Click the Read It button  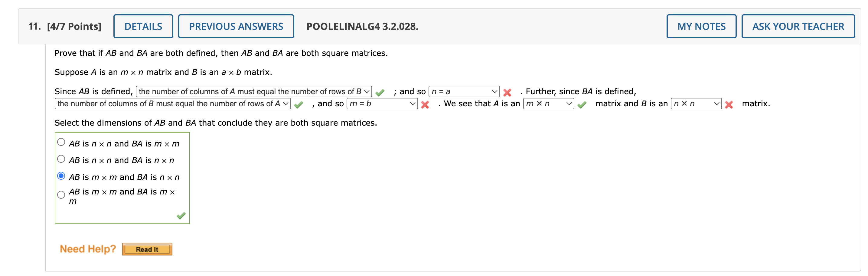(x=147, y=249)
